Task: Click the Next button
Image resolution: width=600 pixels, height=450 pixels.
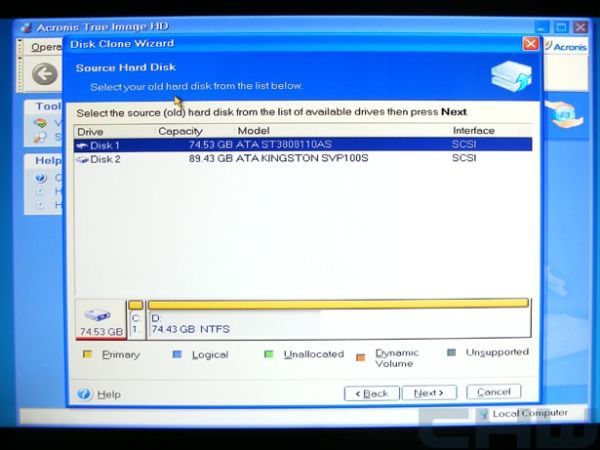Action: (429, 393)
